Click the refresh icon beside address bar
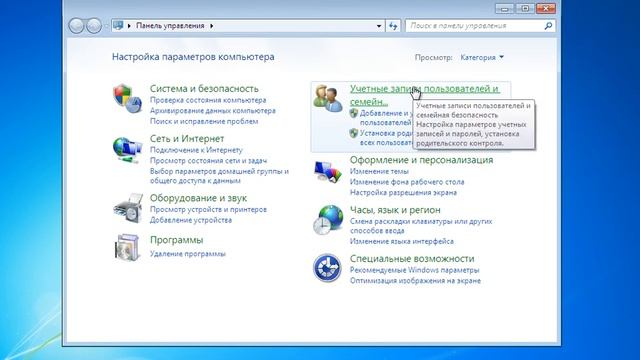The image size is (640, 360). pyautogui.click(x=393, y=26)
